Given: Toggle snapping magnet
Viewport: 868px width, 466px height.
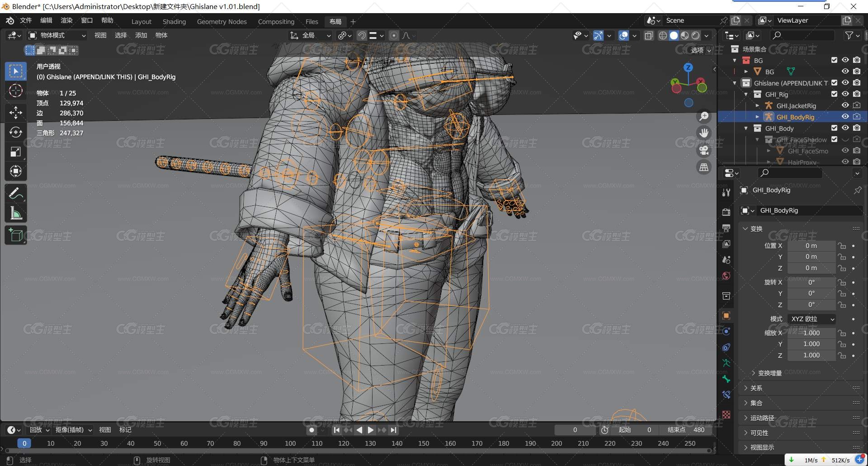Looking at the screenshot, I should click(362, 35).
